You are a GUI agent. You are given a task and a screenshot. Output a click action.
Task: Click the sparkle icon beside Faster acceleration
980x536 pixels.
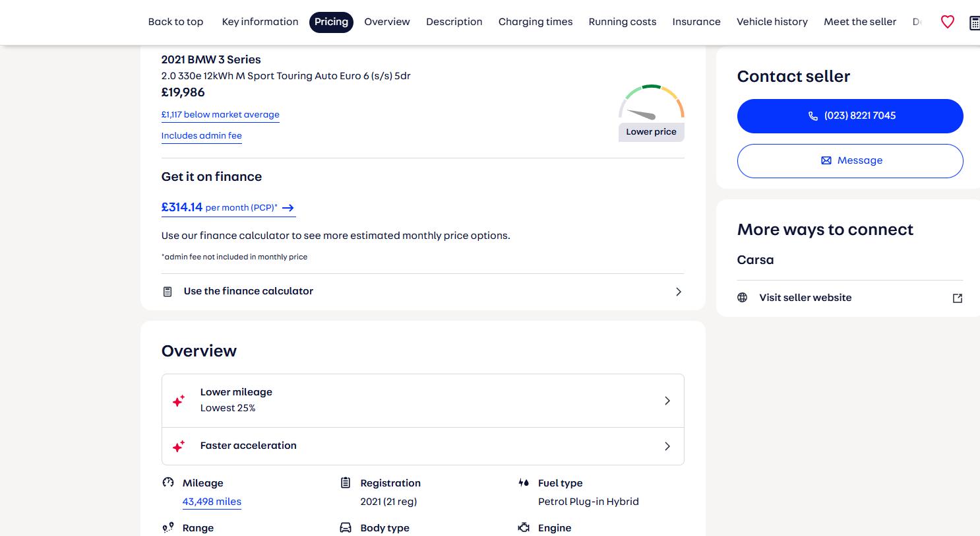tap(178, 446)
